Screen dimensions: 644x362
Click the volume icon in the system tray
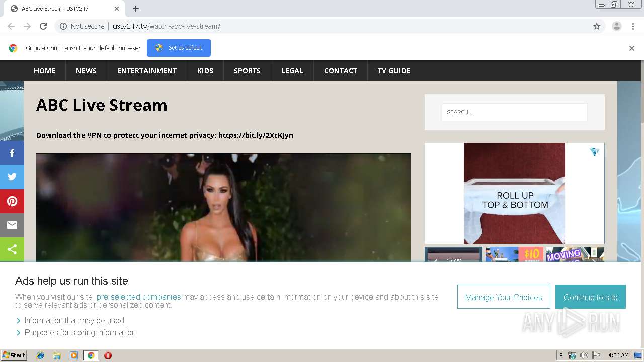584,355
